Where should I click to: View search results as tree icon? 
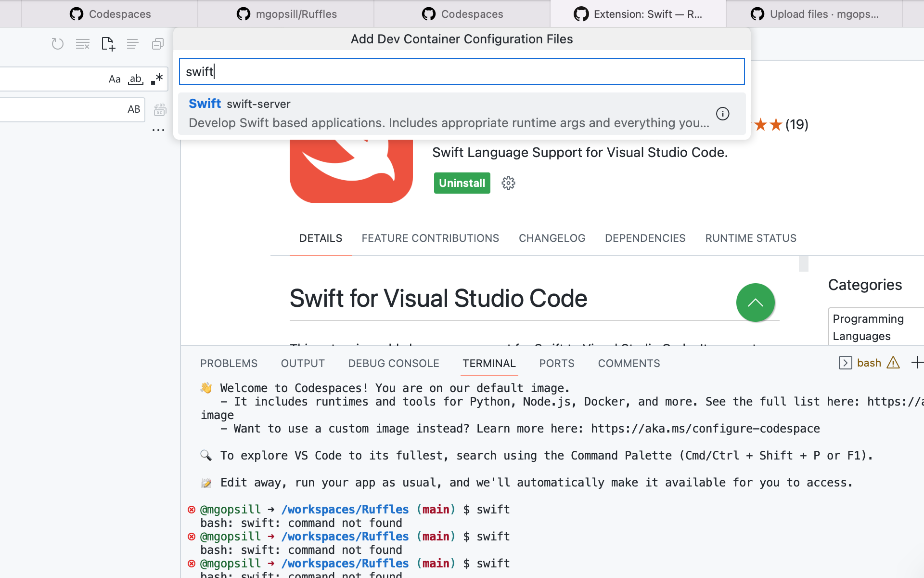133,44
